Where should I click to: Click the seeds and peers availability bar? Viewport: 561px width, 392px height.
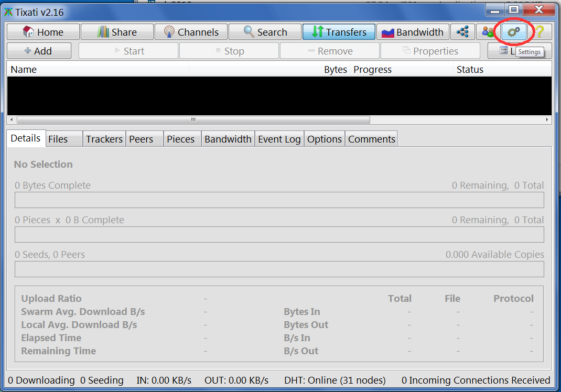(279, 269)
